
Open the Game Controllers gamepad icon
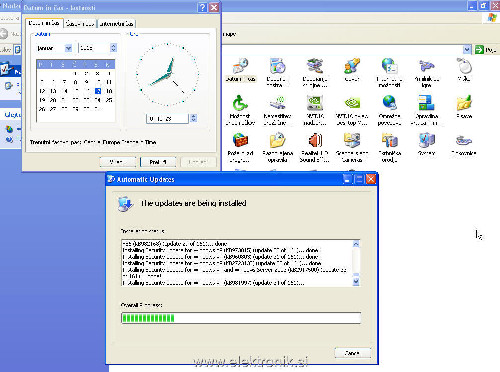(x=427, y=66)
